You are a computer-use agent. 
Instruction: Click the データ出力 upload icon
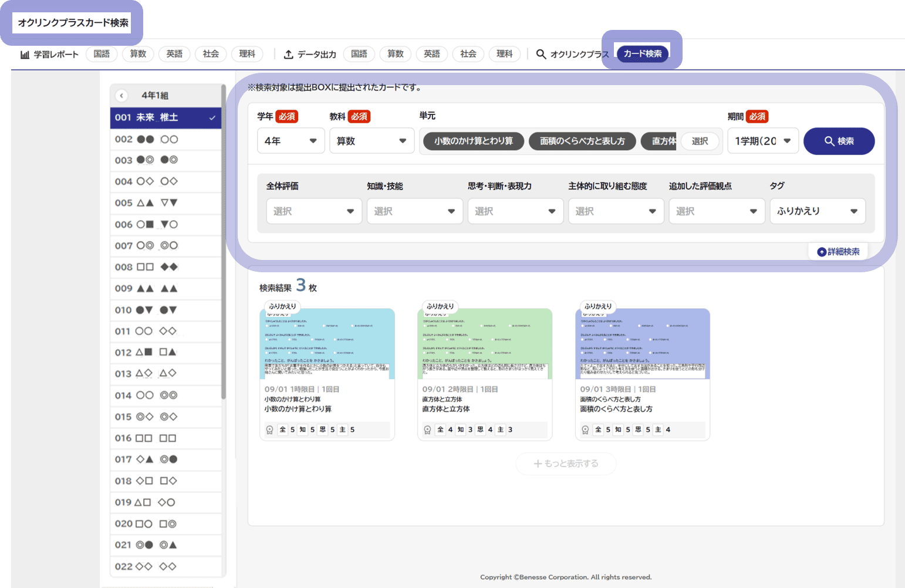click(288, 55)
